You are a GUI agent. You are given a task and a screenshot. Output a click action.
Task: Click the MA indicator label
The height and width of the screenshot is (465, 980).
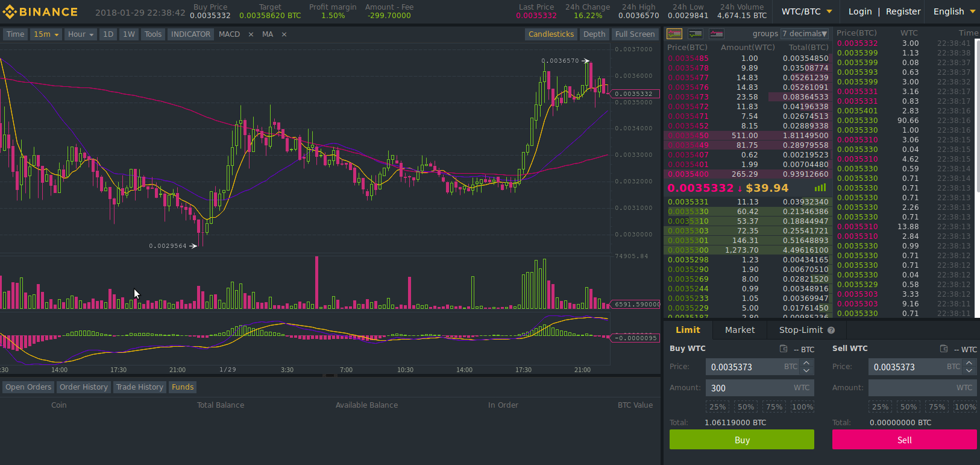pyautogui.click(x=268, y=34)
